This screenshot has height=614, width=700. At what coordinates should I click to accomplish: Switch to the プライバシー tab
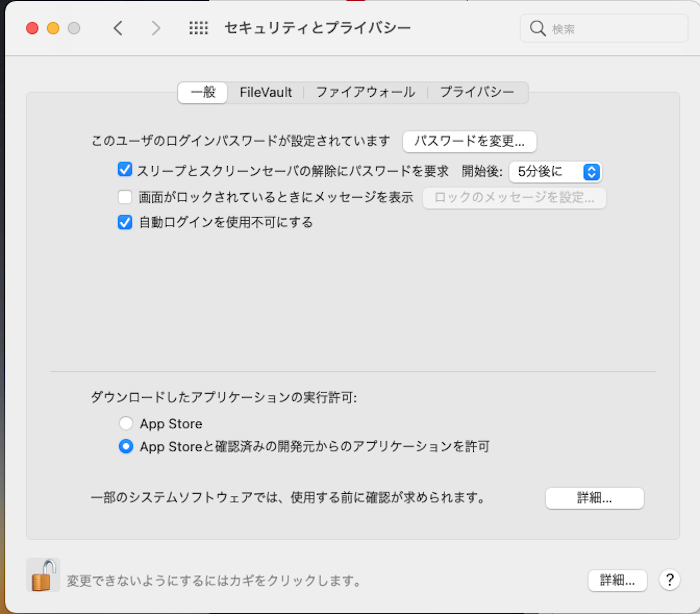477,92
